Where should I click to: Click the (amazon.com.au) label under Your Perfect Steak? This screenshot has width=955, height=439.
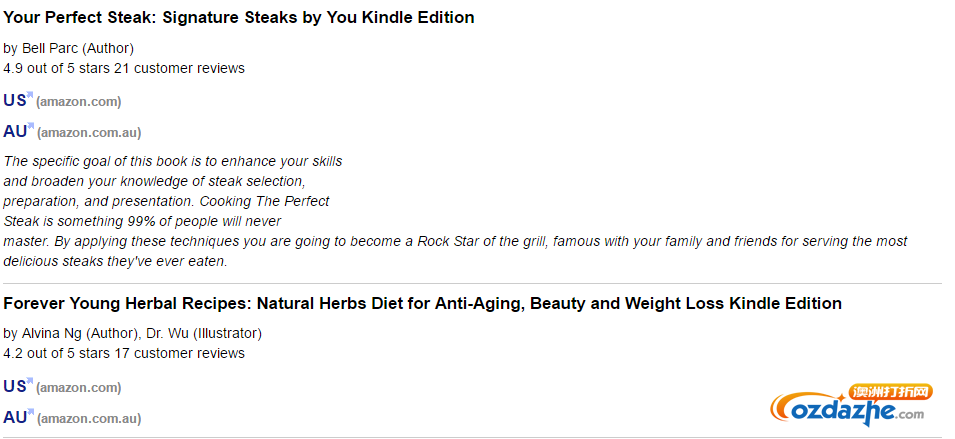point(89,132)
